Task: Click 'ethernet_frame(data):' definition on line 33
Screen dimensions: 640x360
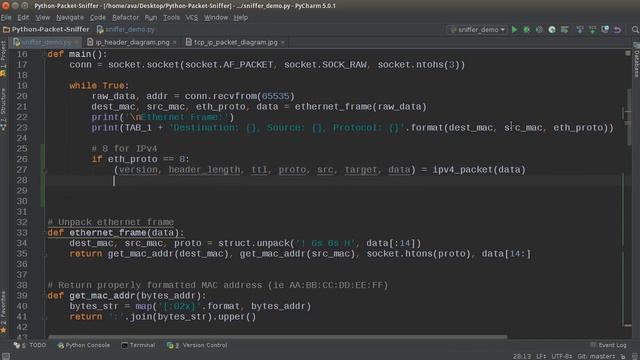Action: (x=127, y=233)
